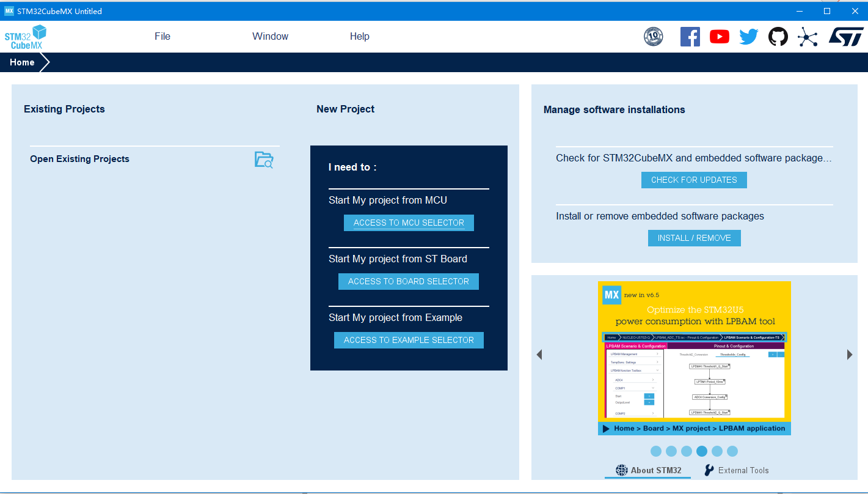Click the 'New Project' heading

[x=345, y=109]
